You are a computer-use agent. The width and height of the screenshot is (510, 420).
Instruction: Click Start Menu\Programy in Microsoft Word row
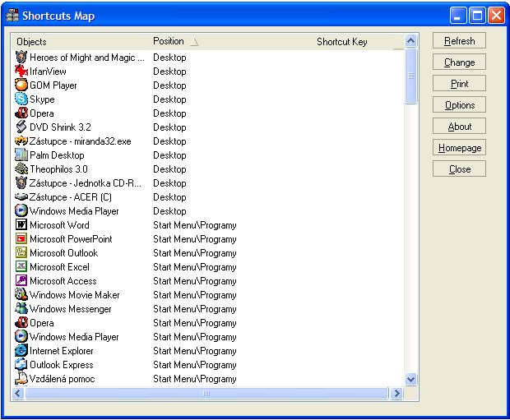click(194, 225)
